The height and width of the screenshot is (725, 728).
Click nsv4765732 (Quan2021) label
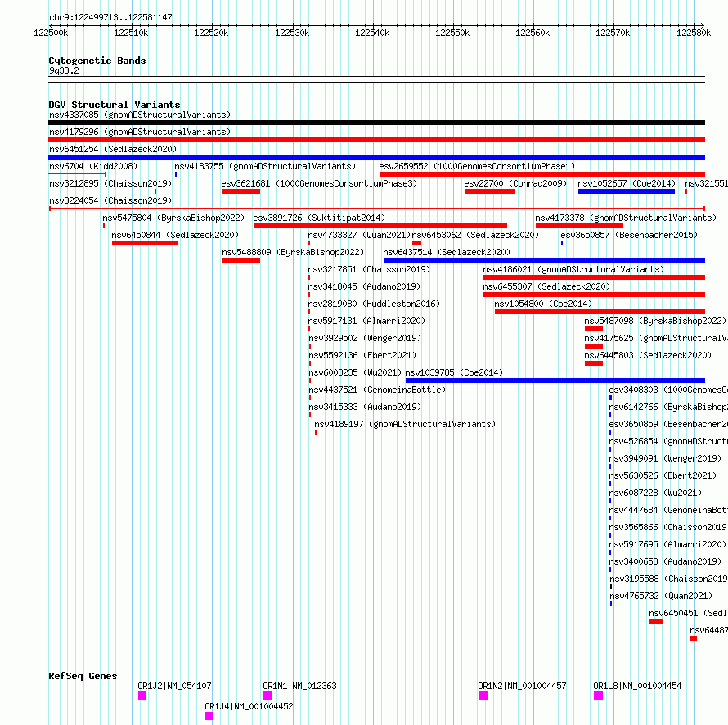tap(661, 596)
